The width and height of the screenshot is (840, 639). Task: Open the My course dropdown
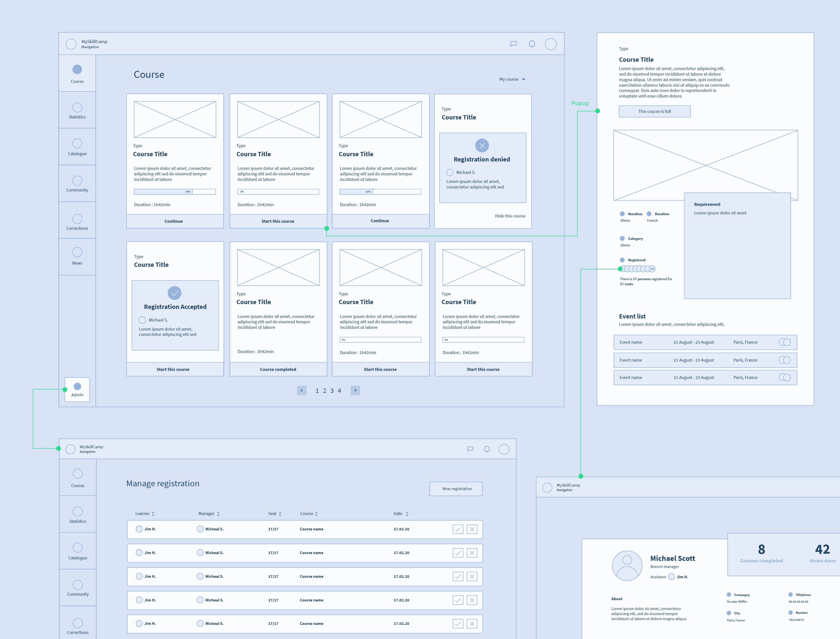512,79
